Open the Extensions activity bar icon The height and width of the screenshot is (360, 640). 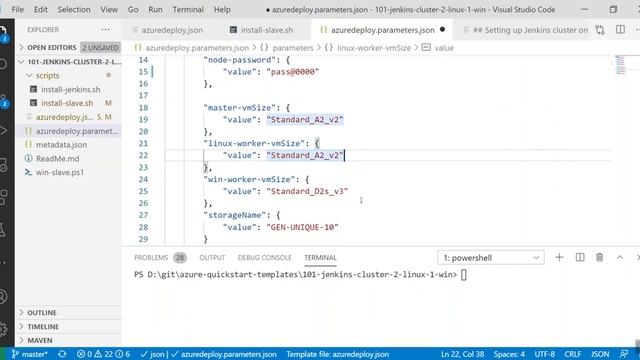[3, 197]
